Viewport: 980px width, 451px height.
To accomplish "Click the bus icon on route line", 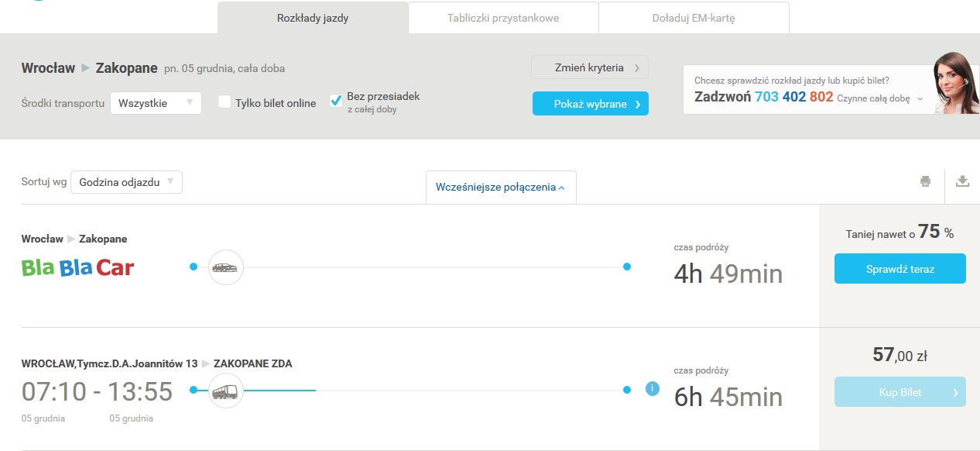I will 225,391.
